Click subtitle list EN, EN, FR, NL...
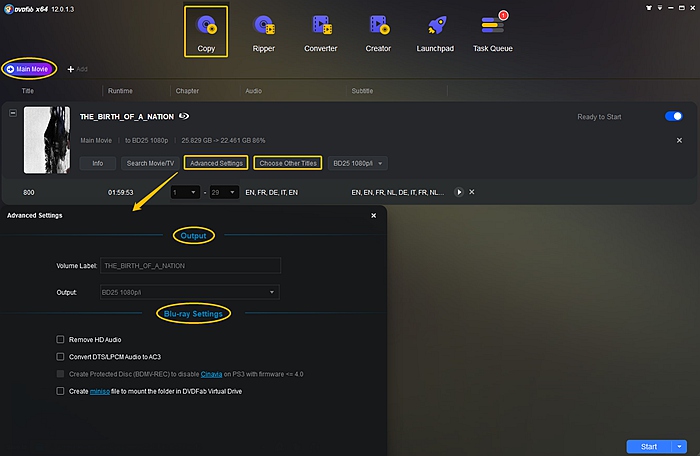The height and width of the screenshot is (456, 700). pyautogui.click(x=398, y=192)
